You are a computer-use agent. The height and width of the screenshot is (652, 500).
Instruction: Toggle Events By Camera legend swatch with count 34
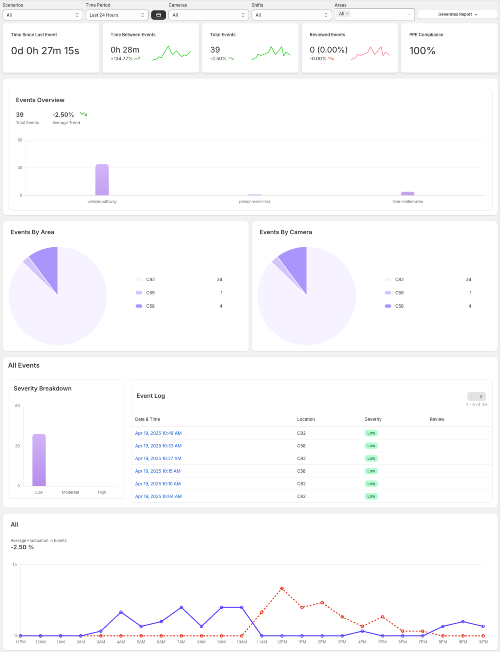[388, 279]
